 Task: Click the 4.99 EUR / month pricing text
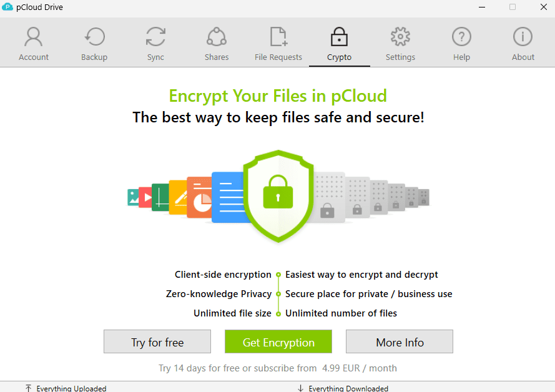click(x=360, y=368)
